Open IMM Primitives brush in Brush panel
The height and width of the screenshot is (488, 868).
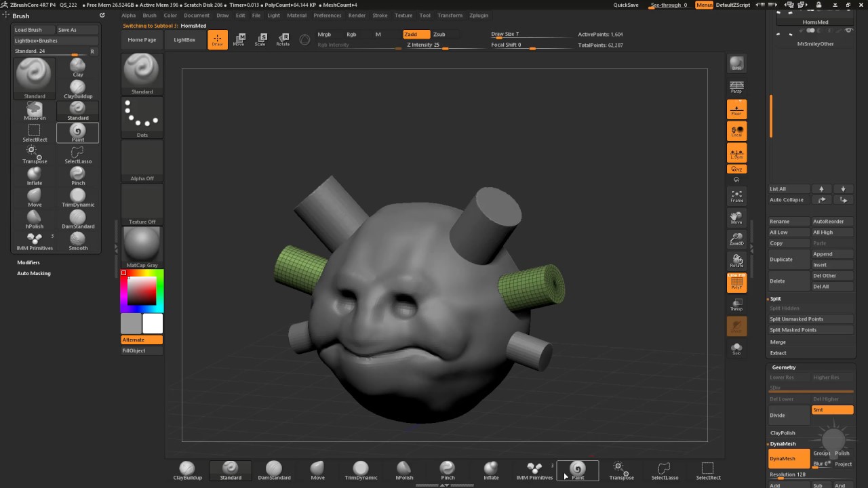tap(35, 241)
